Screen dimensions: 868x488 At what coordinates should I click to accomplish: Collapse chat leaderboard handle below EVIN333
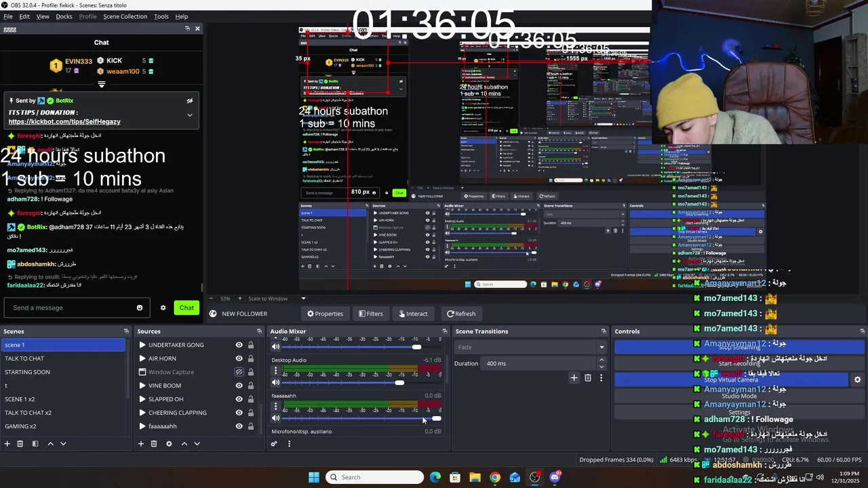pos(101,85)
